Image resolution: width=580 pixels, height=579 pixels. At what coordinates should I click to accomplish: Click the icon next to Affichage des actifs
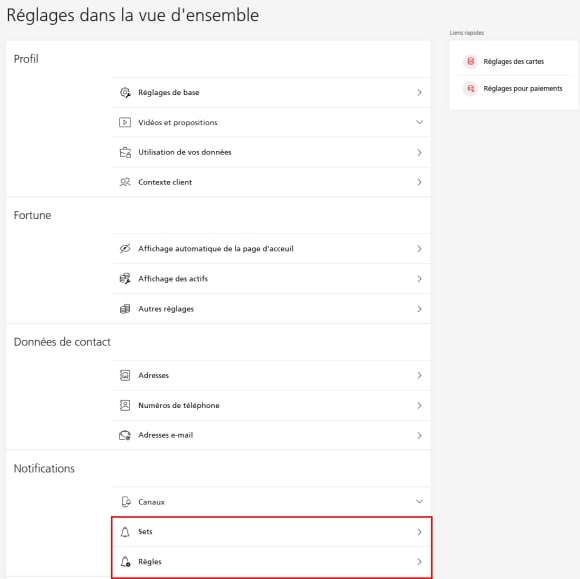(x=125, y=279)
